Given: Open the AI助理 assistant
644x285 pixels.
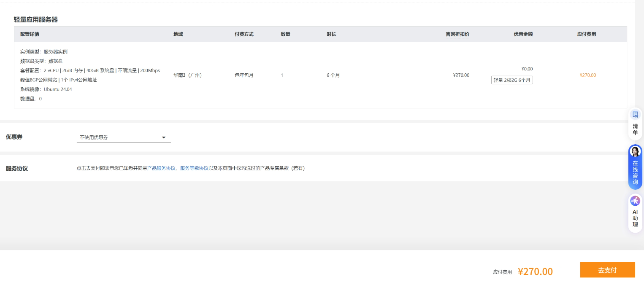Looking at the screenshot, I should pos(635,218).
